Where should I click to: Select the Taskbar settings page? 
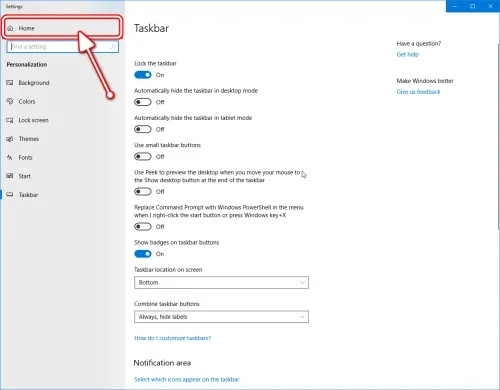coord(62,195)
